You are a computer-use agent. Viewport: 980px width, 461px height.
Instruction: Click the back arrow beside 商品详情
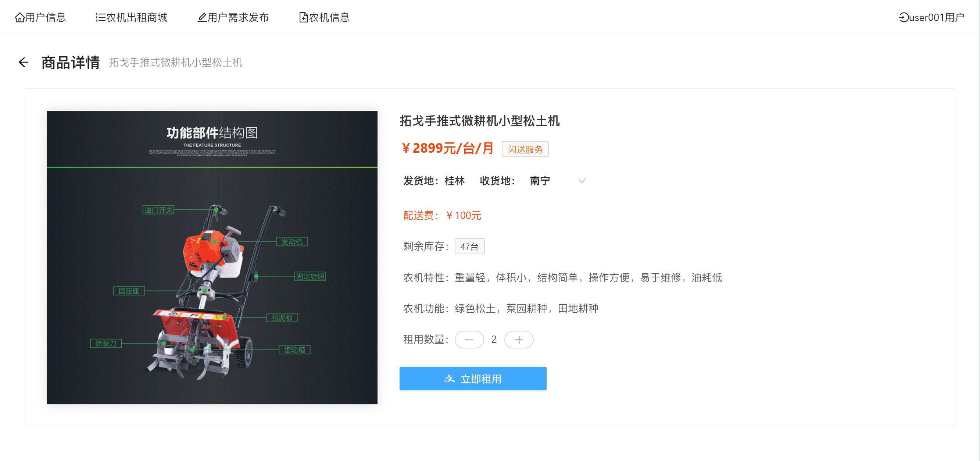(24, 62)
